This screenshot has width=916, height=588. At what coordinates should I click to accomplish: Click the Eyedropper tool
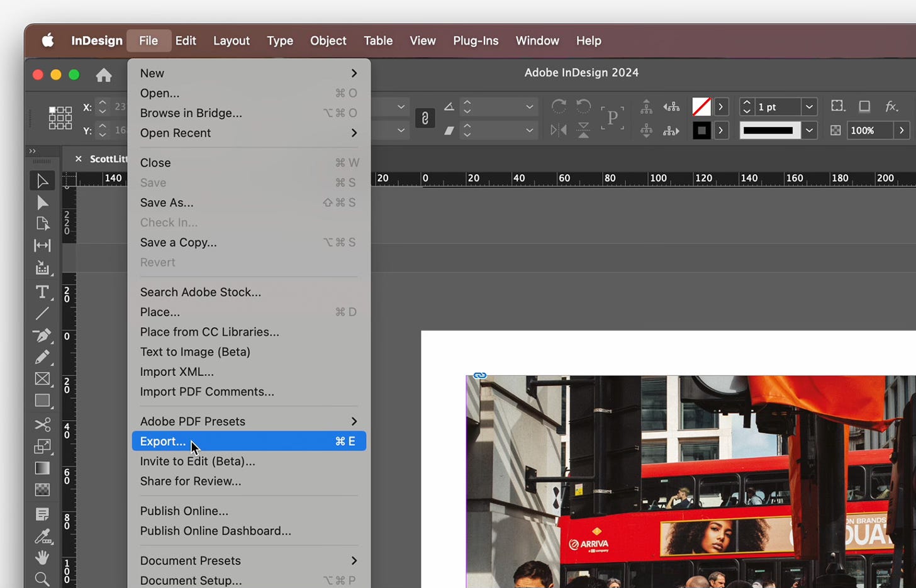(42, 536)
